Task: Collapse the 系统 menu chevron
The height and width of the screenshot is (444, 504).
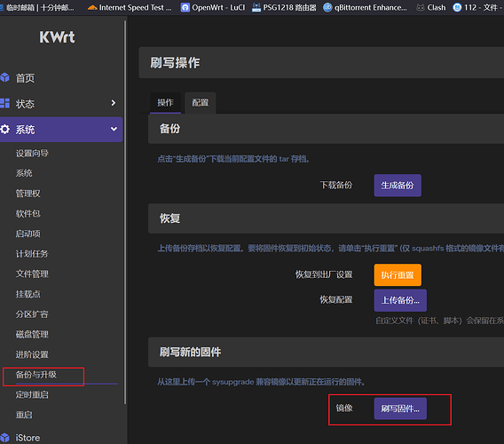Action: pos(114,129)
